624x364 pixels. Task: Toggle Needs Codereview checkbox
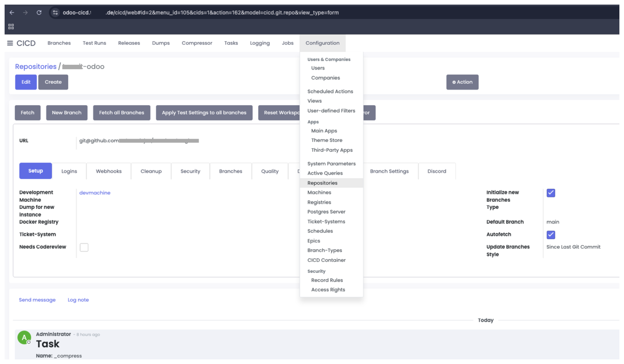pos(84,247)
